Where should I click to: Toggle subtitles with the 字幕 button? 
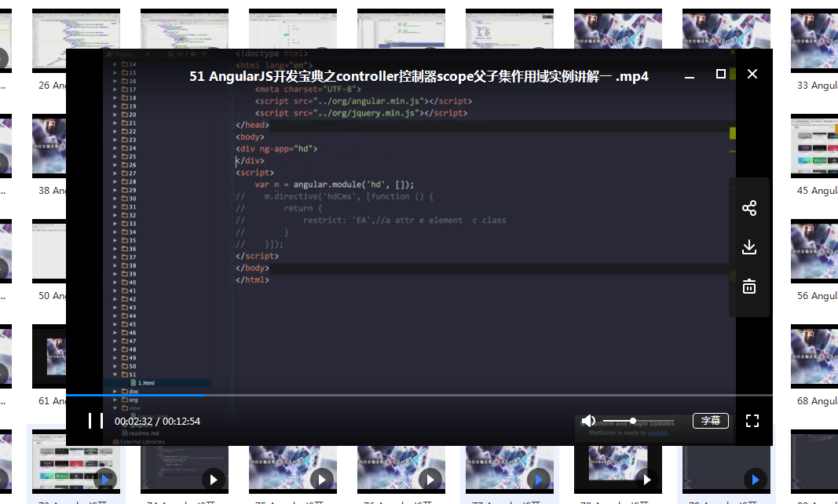click(x=711, y=421)
